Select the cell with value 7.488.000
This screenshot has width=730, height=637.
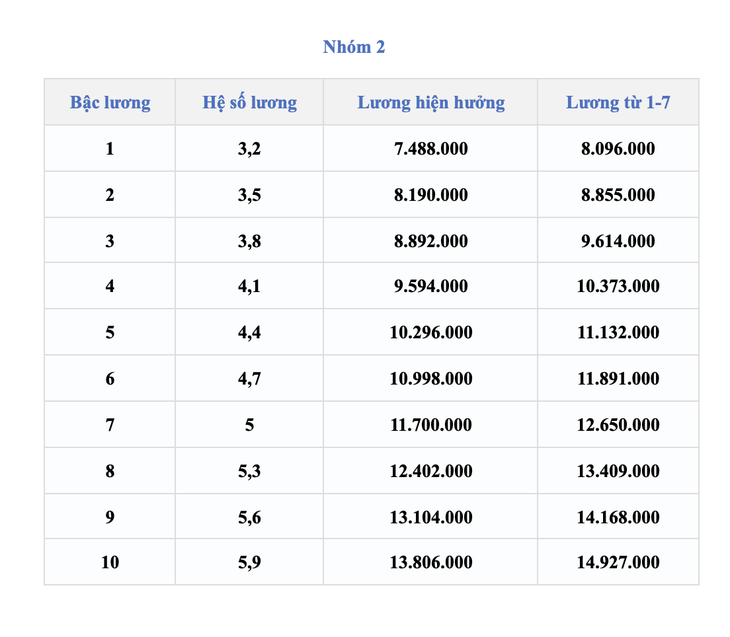point(431,148)
